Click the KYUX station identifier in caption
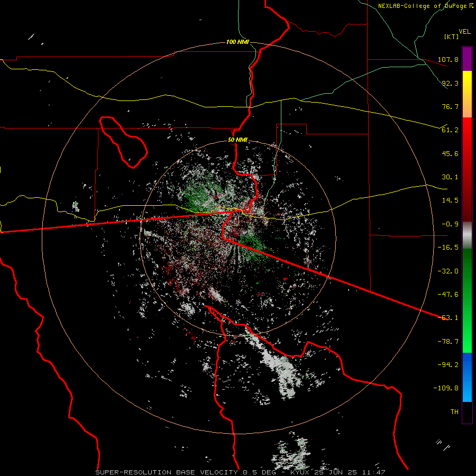The height and width of the screenshot is (476, 476). [300, 472]
